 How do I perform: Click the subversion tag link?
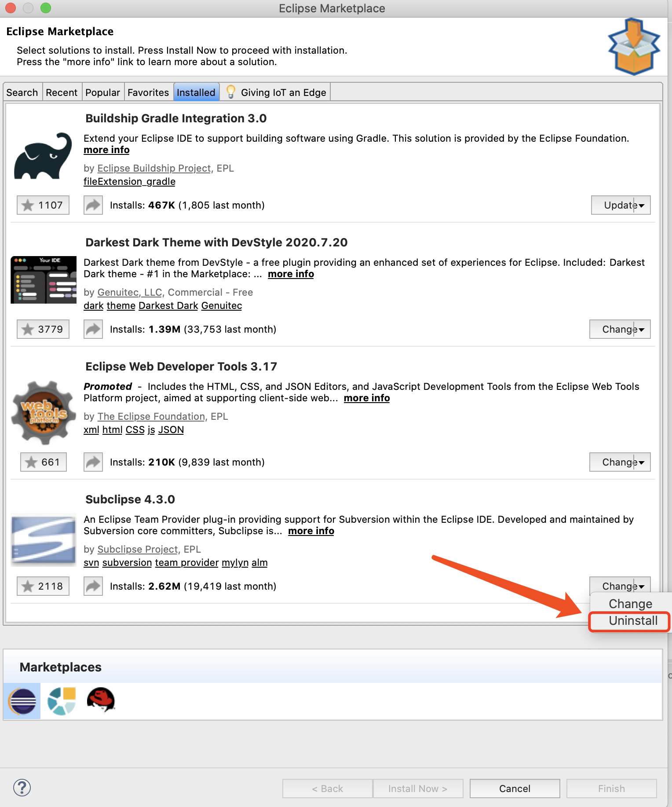pyautogui.click(x=127, y=563)
